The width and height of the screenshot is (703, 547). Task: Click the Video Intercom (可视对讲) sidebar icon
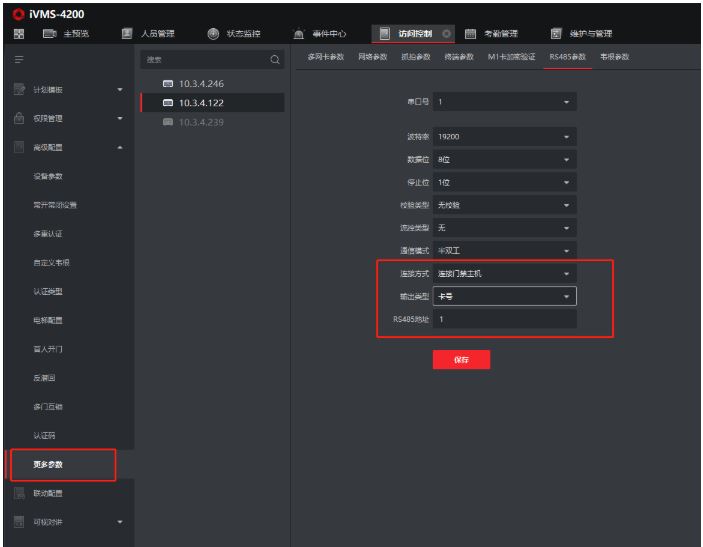click(19, 522)
